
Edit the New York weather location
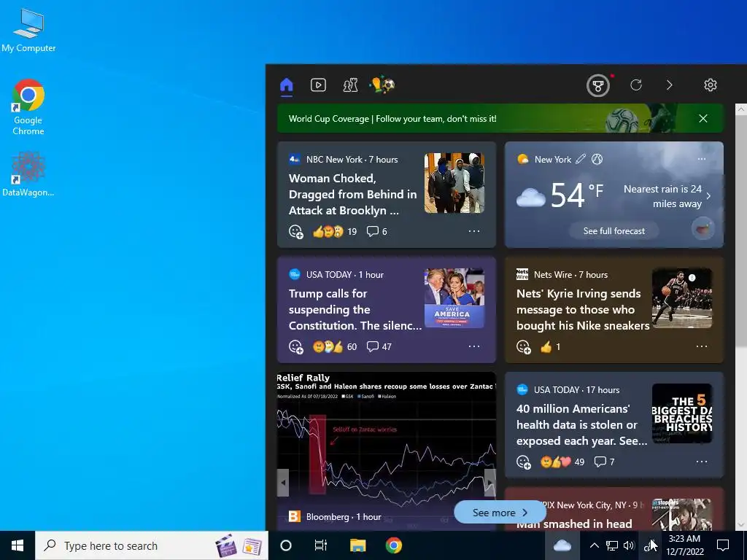580,159
